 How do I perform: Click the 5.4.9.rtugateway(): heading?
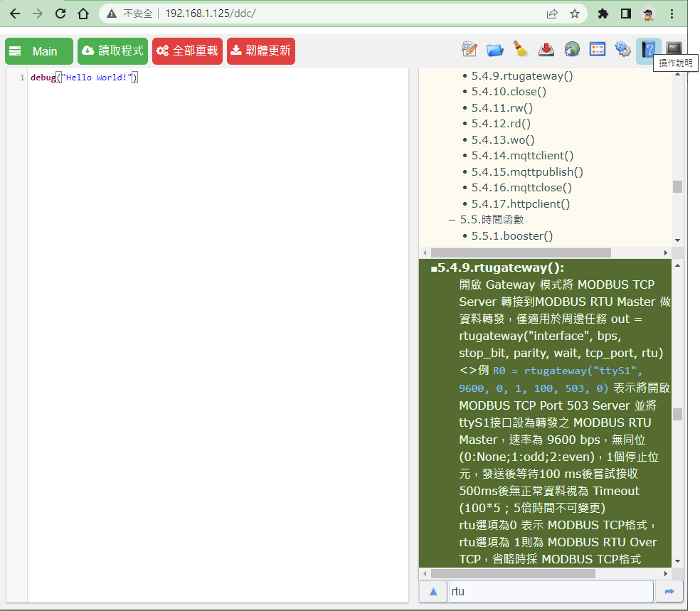497,267
